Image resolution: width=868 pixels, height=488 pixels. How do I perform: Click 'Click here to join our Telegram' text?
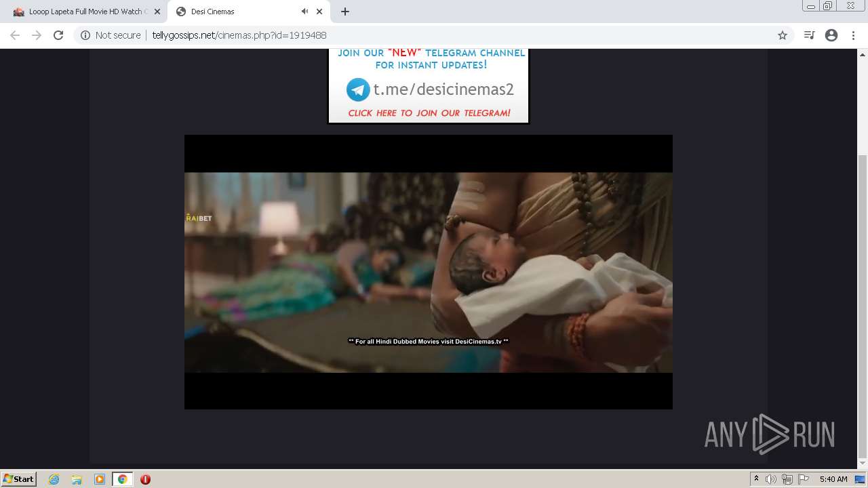429,113
